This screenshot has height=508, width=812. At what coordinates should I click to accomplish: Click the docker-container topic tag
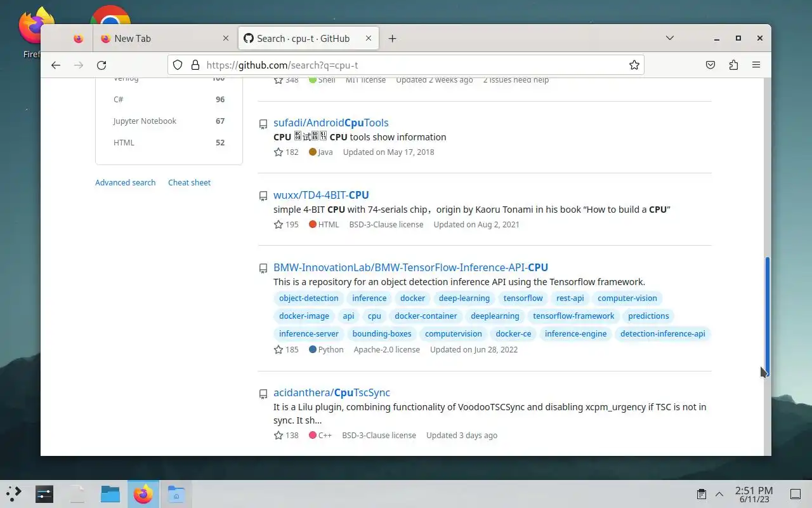426,316
